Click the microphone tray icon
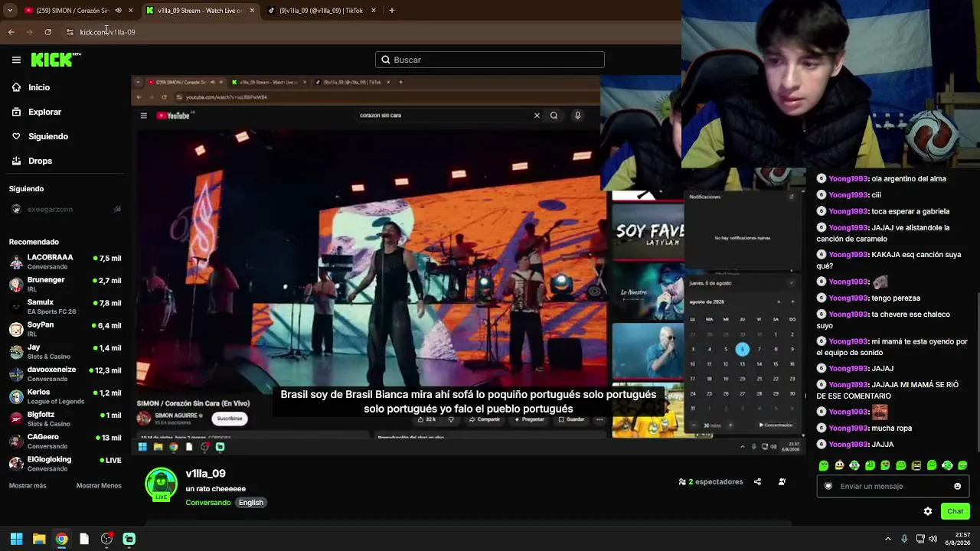Image resolution: width=980 pixels, height=551 pixels. 905,539
